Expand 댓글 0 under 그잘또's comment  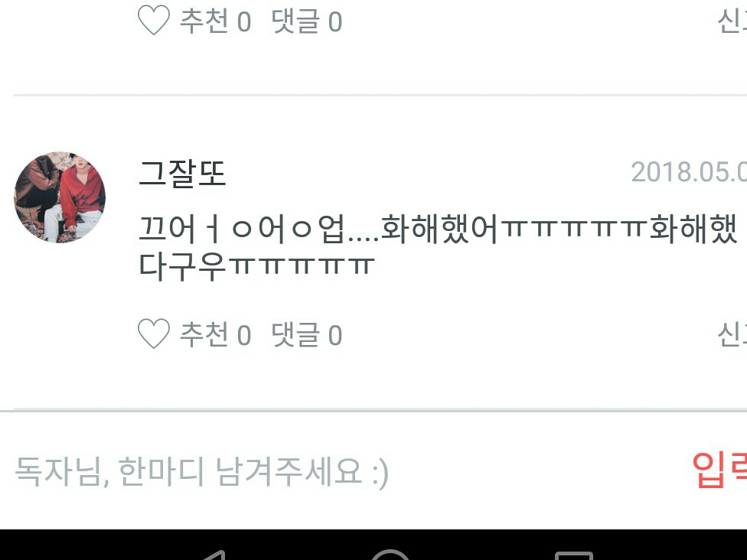click(x=306, y=335)
